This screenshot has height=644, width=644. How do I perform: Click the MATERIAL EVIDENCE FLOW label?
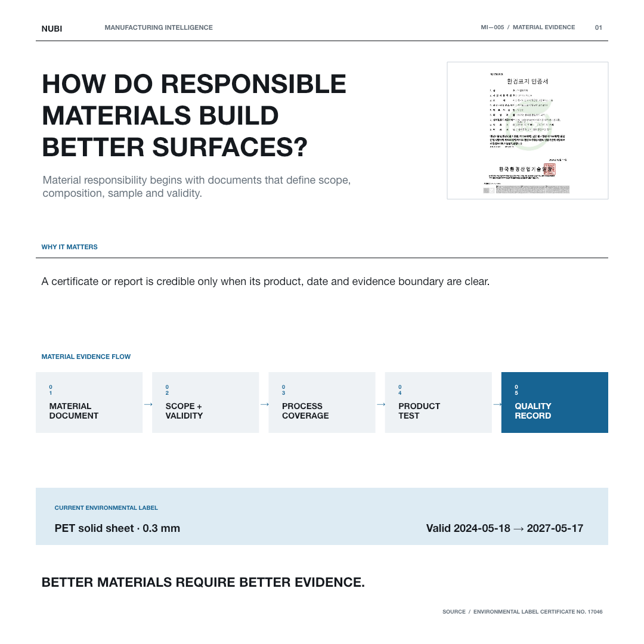pyautogui.click(x=86, y=357)
